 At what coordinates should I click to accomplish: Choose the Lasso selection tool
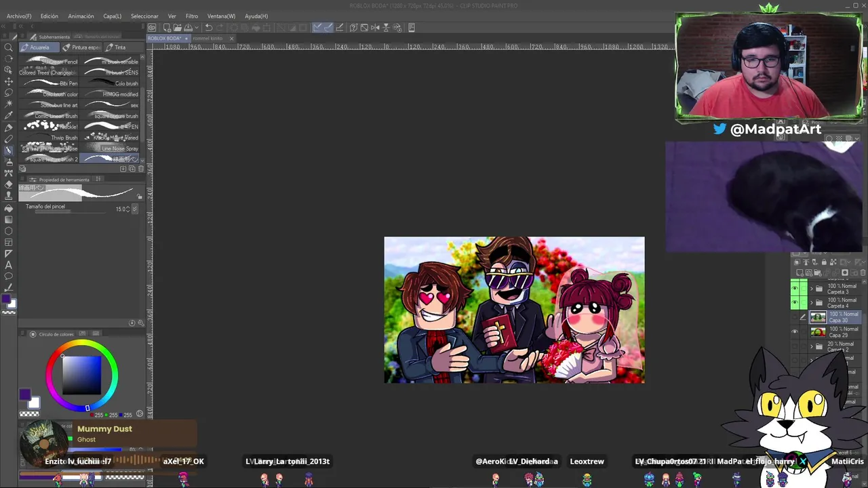coord(8,93)
